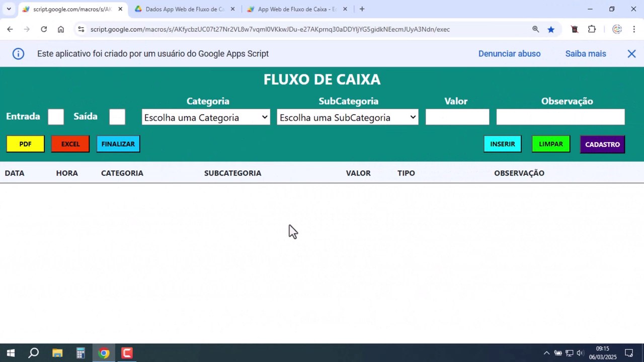Open the Categoria dropdown
The height and width of the screenshot is (362, 644).
point(206,117)
